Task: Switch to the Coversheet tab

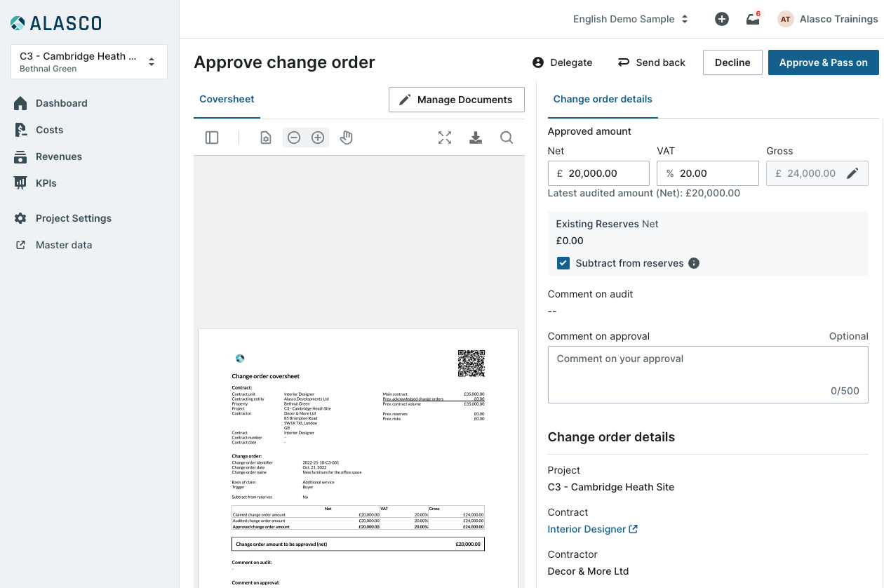Action: (x=227, y=100)
